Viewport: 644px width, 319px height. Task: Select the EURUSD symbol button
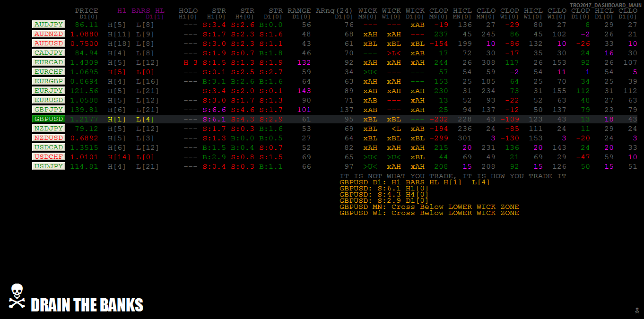[x=49, y=100]
